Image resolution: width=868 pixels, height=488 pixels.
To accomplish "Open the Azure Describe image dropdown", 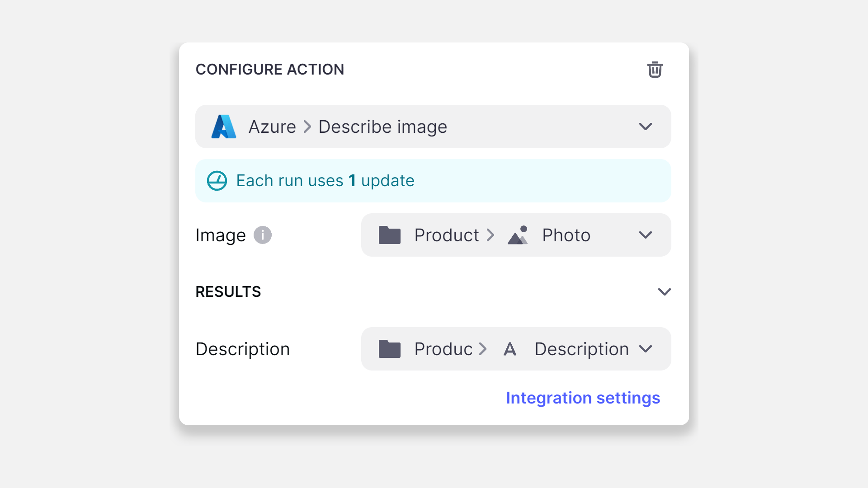I will click(645, 127).
